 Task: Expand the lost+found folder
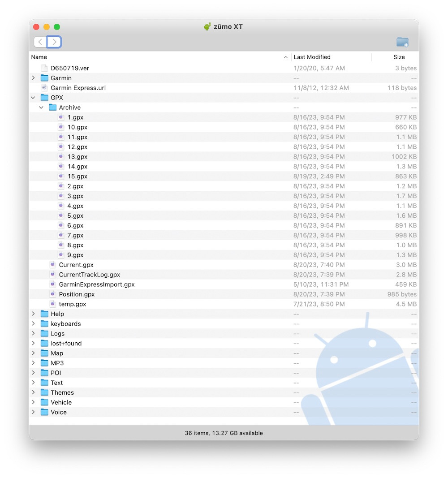coord(33,343)
